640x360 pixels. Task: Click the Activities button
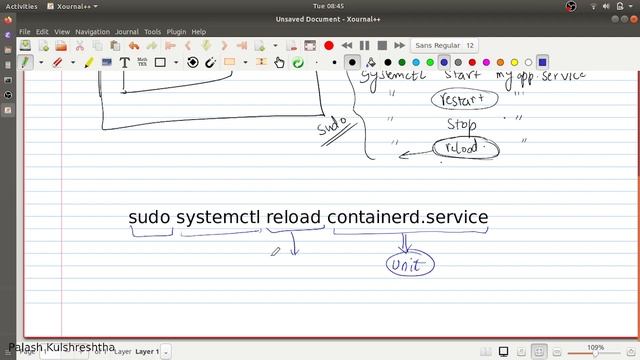pos(22,6)
